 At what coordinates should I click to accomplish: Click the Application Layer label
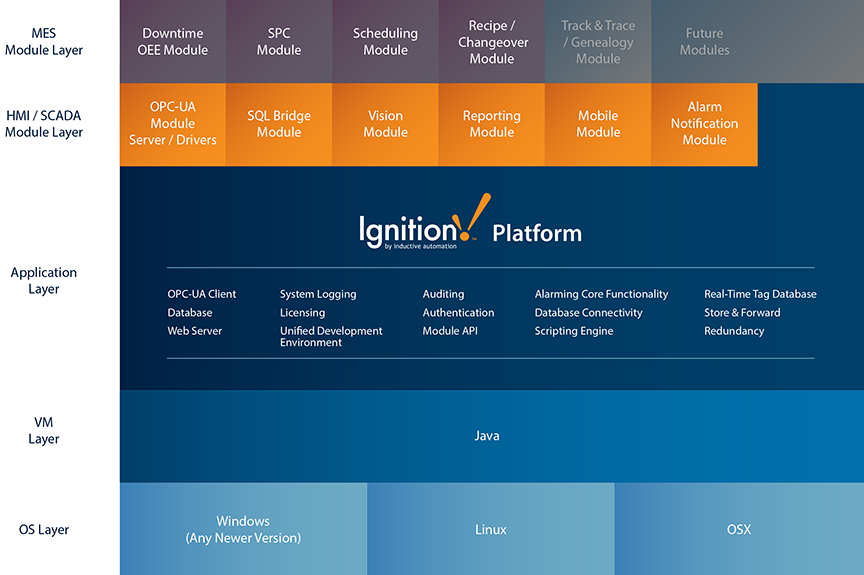point(44,280)
